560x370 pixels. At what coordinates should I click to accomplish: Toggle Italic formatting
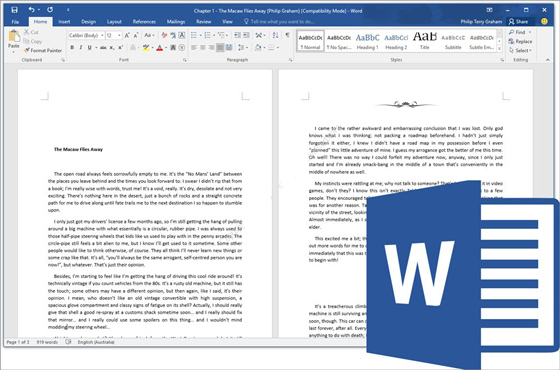click(81, 48)
